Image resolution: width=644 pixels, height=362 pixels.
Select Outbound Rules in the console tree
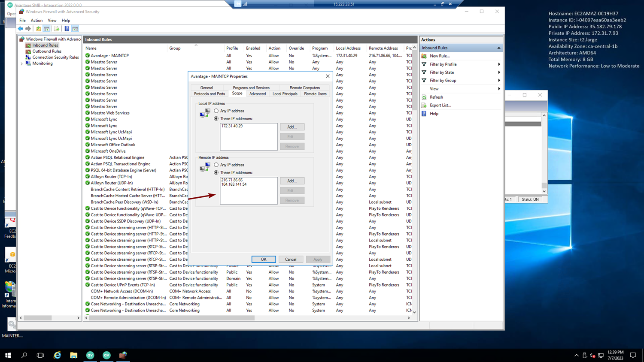47,51
